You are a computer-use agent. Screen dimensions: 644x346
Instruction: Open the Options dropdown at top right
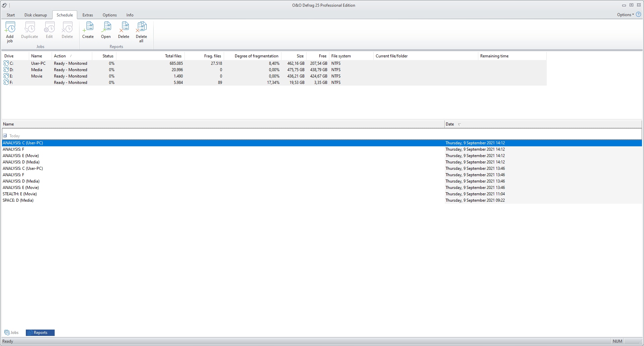pyautogui.click(x=626, y=14)
